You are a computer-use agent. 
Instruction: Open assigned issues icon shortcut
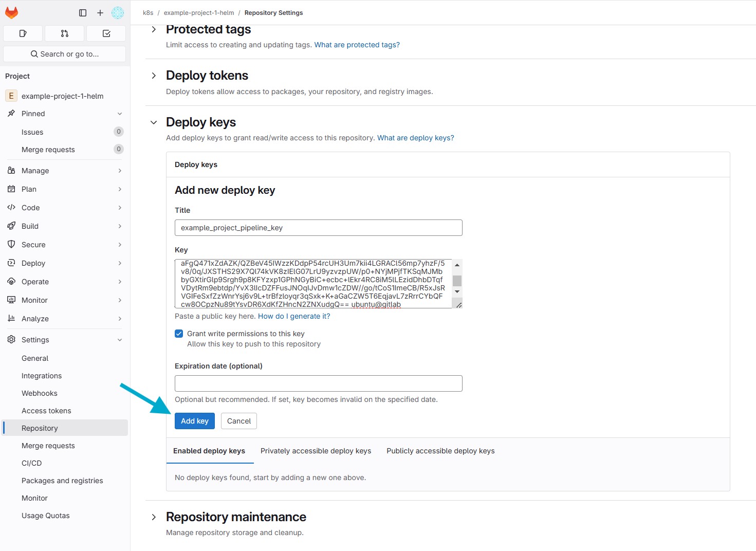[x=23, y=33]
